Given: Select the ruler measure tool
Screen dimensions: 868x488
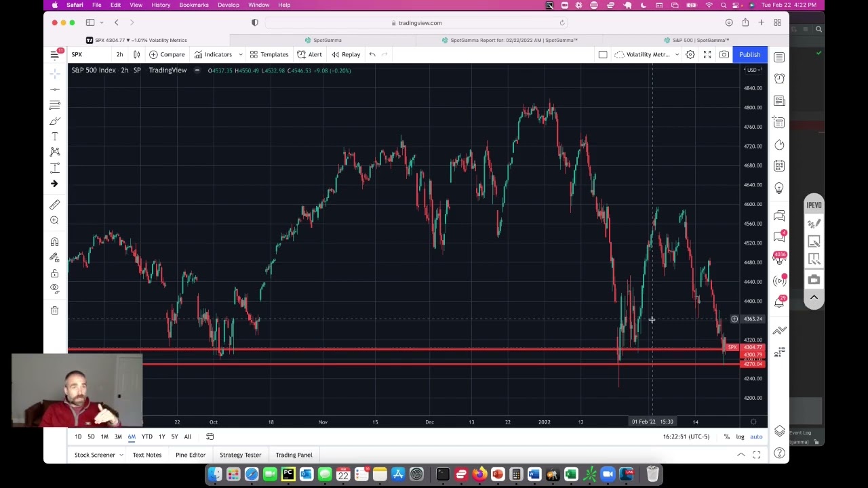Looking at the screenshot, I should pos(55,204).
